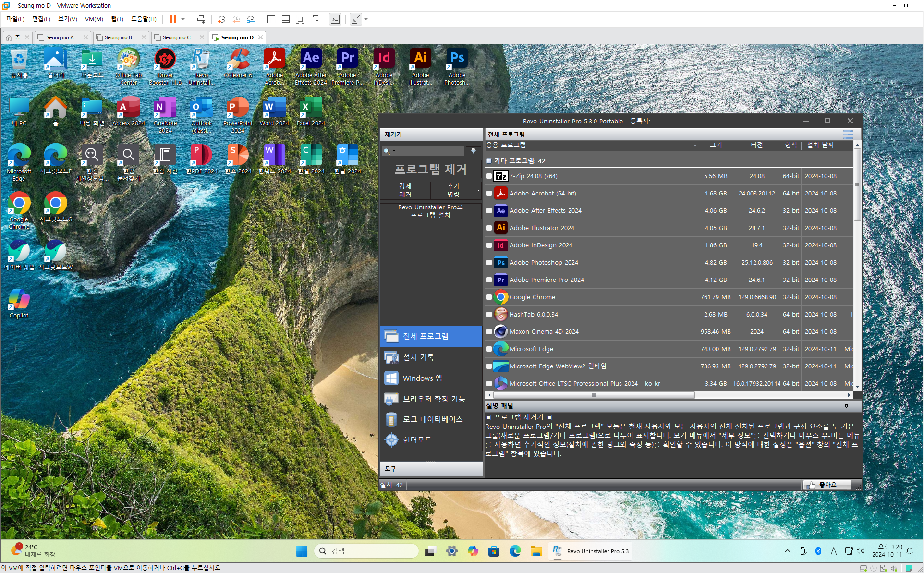
Task: Select Adobe Photoshop 2024 checkbox
Action: coord(489,263)
